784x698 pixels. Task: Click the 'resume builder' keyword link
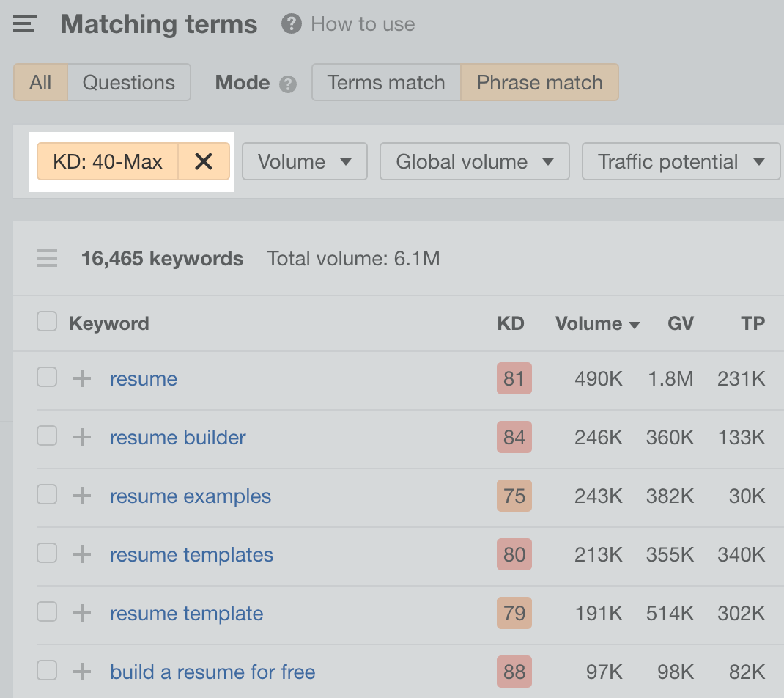click(x=177, y=437)
